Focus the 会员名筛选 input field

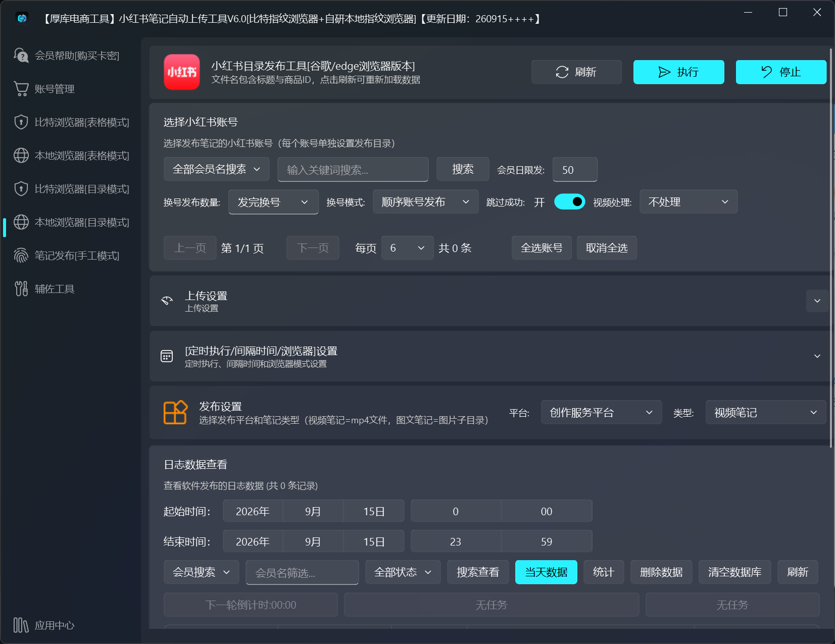click(x=302, y=573)
